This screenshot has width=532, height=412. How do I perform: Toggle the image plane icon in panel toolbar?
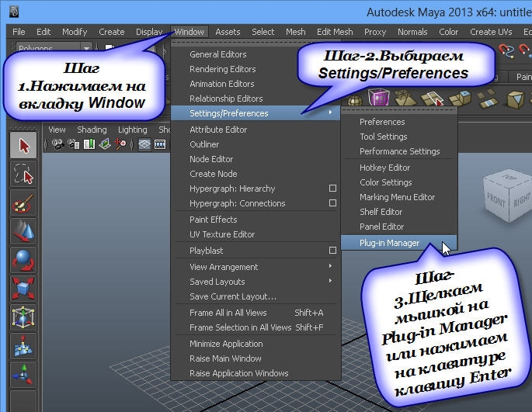pos(105,144)
